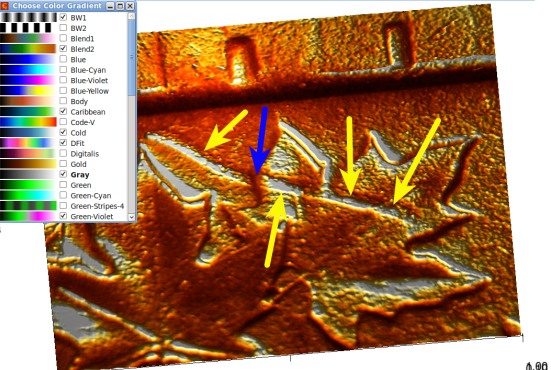Enable the BW2 gradient checkbox
The width and height of the screenshot is (551, 370).
click(63, 27)
